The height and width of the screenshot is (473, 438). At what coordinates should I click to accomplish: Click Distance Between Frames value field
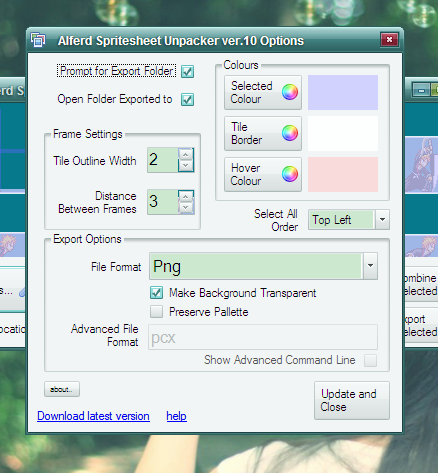coord(163,202)
